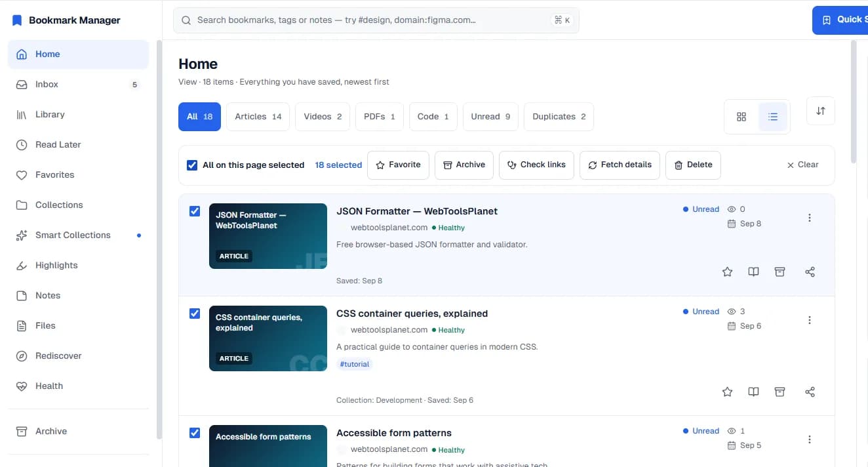Click Healthy status on JSON Formatter

[x=448, y=228]
